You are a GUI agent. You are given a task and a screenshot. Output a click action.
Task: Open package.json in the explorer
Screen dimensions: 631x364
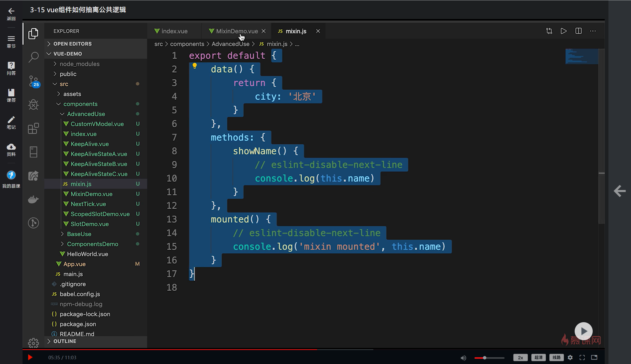point(96,324)
